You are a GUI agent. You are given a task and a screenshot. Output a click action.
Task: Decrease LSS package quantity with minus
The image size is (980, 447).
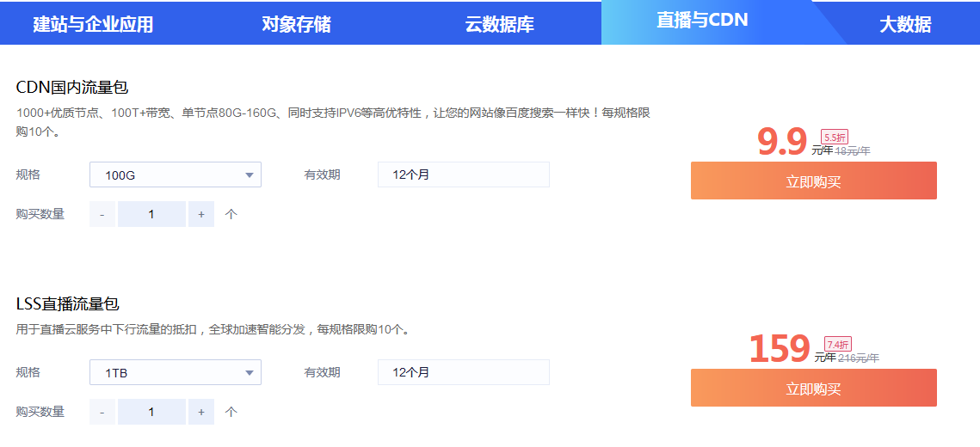(102, 412)
